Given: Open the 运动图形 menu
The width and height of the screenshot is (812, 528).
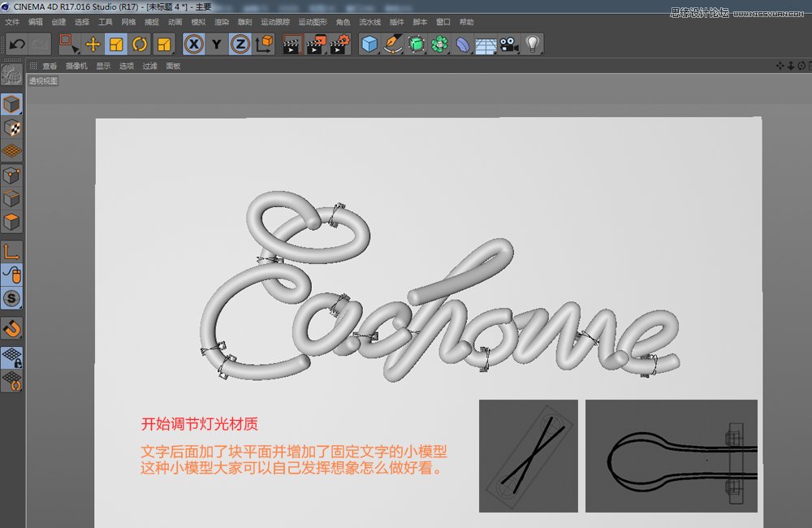Looking at the screenshot, I should tap(313, 22).
